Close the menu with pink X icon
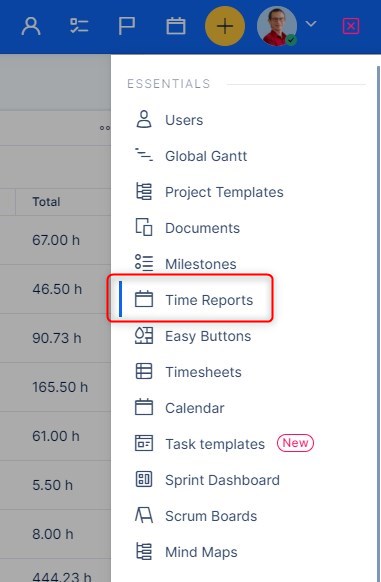 [x=351, y=26]
